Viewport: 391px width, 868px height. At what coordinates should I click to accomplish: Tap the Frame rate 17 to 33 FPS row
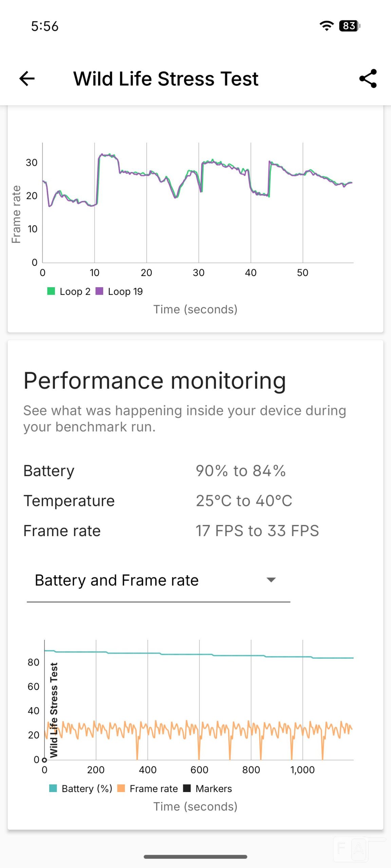tap(171, 531)
